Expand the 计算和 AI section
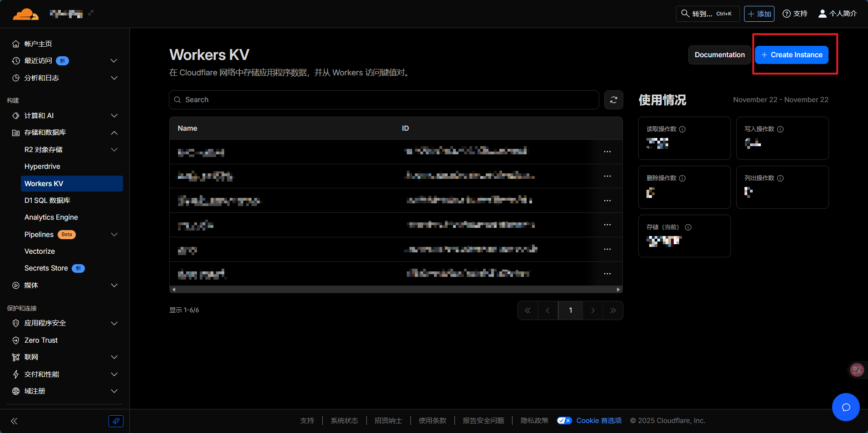 114,116
